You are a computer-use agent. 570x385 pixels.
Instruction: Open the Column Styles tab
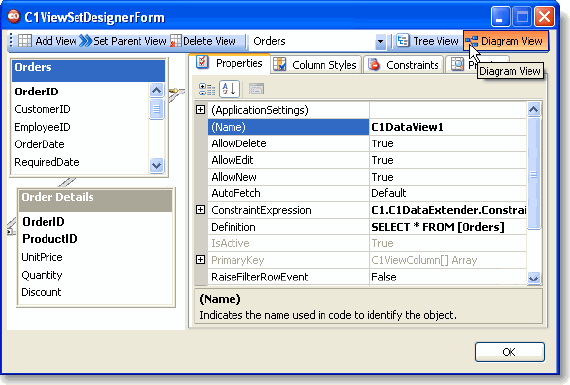tap(316, 65)
